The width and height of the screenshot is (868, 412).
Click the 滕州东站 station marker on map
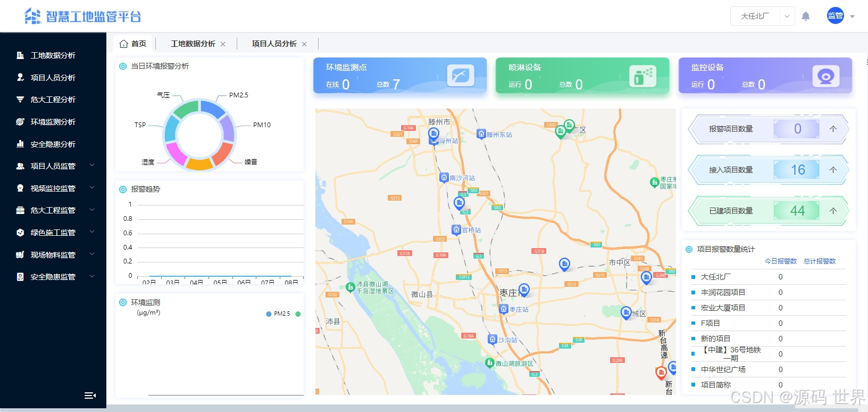[481, 134]
